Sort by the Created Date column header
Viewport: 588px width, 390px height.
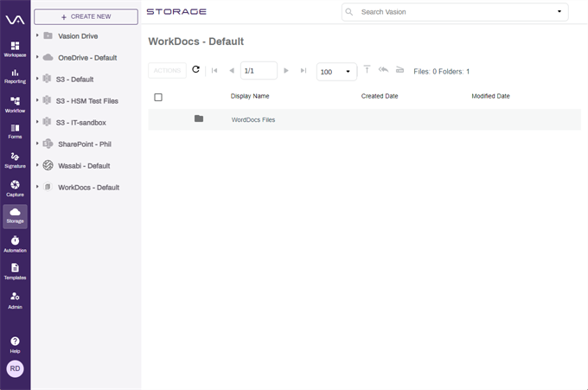point(380,96)
